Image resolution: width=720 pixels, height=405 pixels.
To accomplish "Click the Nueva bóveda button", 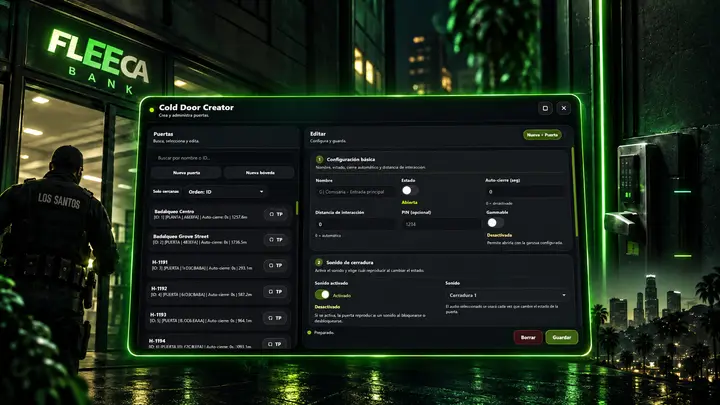I will (260, 173).
